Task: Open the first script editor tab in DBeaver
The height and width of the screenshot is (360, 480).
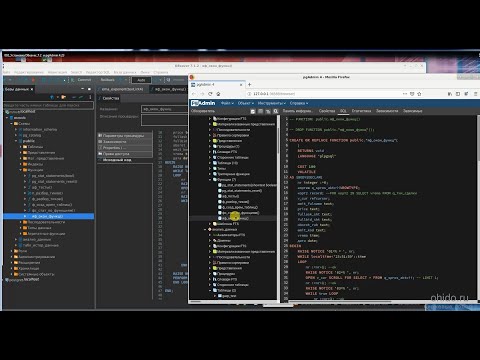Action: point(122,89)
